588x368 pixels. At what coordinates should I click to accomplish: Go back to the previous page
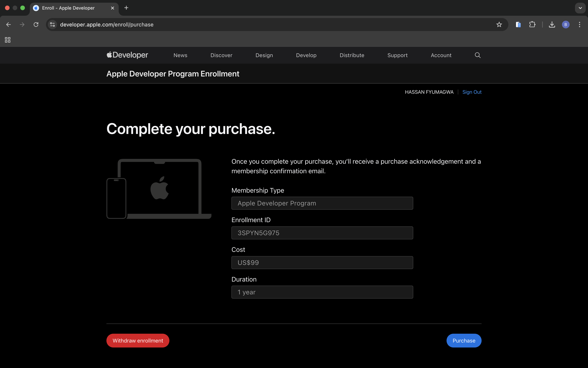pyautogui.click(x=8, y=25)
